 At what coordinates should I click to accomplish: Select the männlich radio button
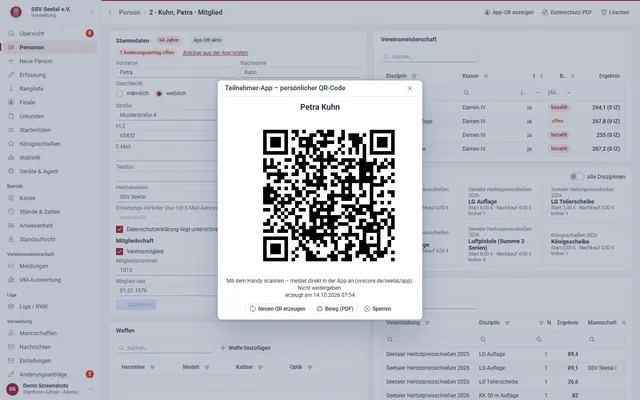click(120, 93)
